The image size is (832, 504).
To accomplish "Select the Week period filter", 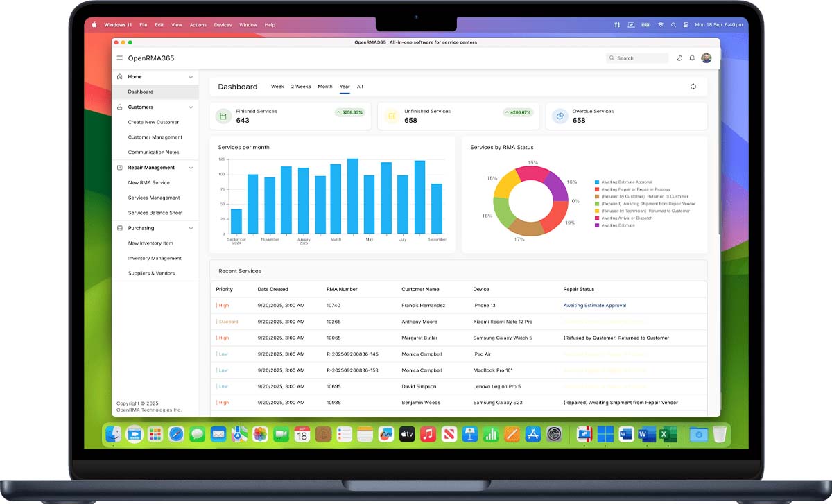I will pos(277,87).
